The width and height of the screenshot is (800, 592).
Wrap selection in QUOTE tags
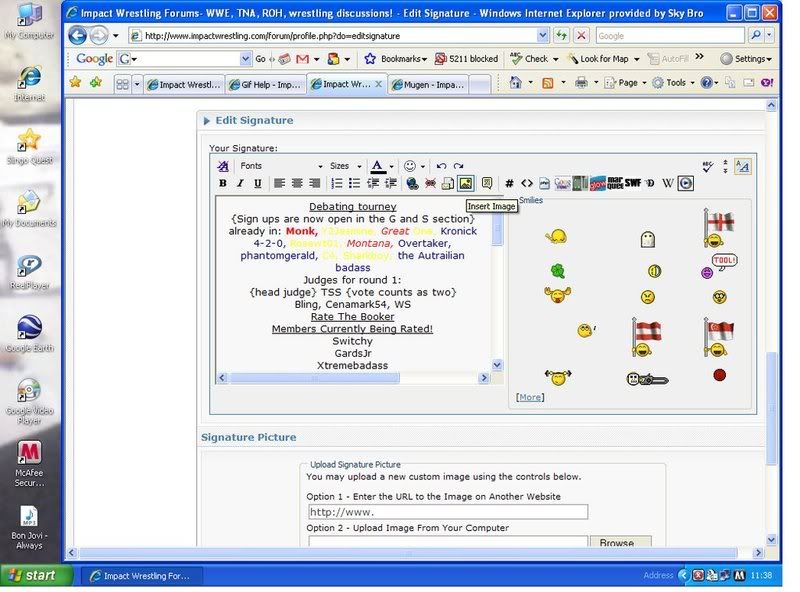click(x=487, y=183)
